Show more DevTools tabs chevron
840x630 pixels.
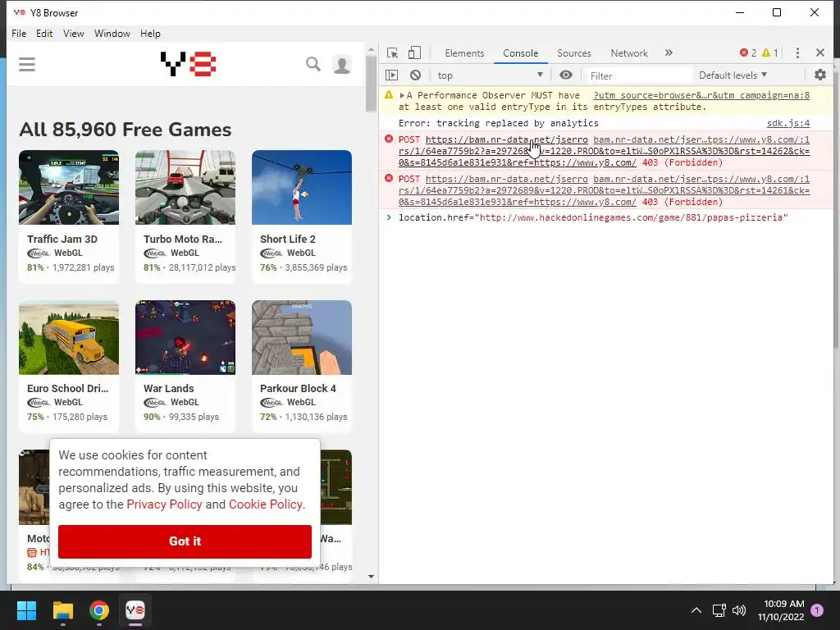(x=669, y=52)
